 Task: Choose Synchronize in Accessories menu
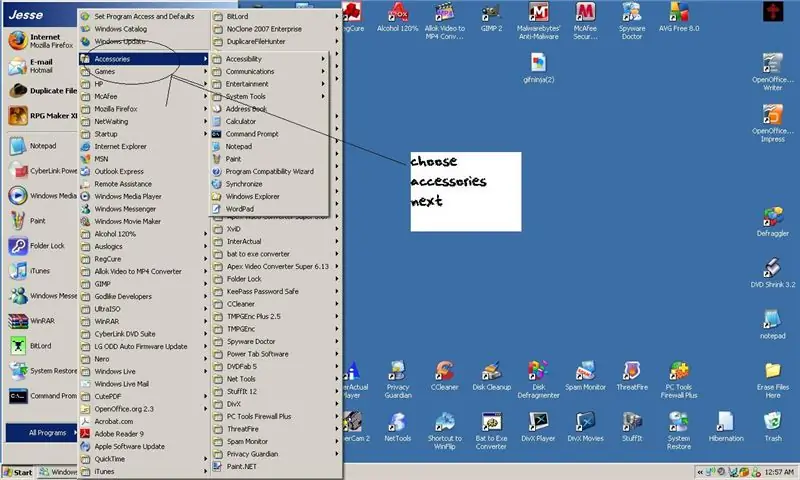[269, 184]
